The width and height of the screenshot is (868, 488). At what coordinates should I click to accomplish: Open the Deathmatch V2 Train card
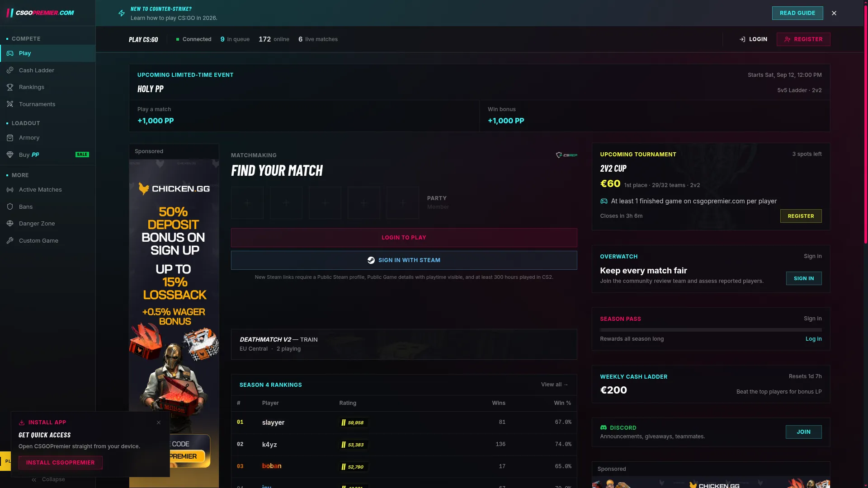[404, 344]
